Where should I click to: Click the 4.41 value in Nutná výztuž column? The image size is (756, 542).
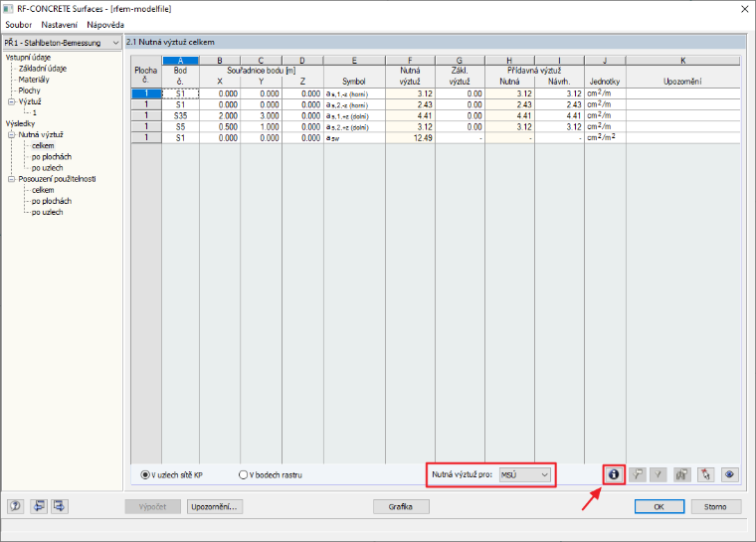[x=410, y=115]
